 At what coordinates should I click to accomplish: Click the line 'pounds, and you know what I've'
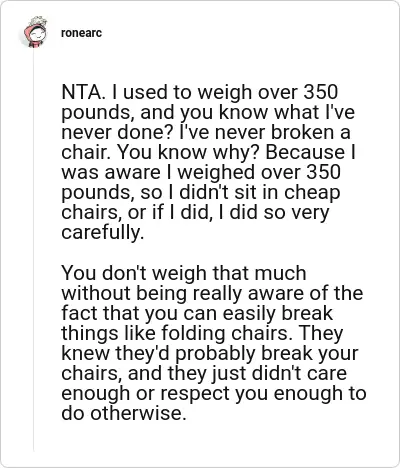click(208, 112)
